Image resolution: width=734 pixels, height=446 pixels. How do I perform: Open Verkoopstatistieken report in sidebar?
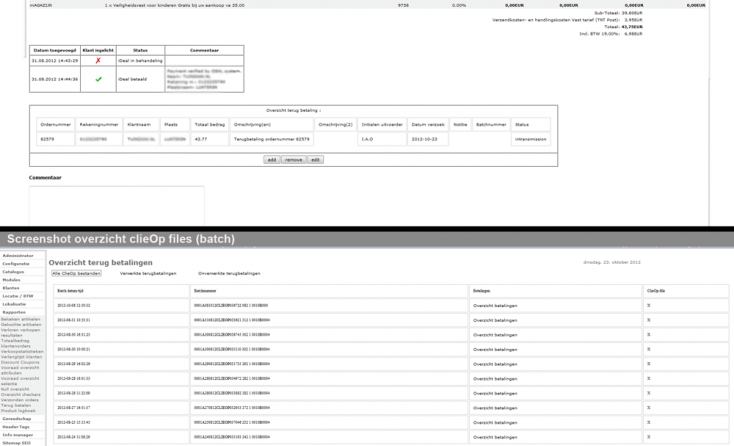click(x=22, y=351)
